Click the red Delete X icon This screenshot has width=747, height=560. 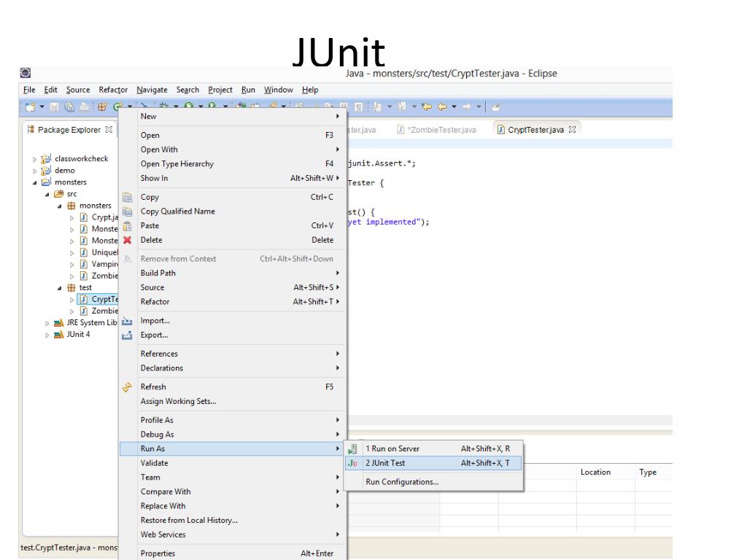click(x=127, y=240)
